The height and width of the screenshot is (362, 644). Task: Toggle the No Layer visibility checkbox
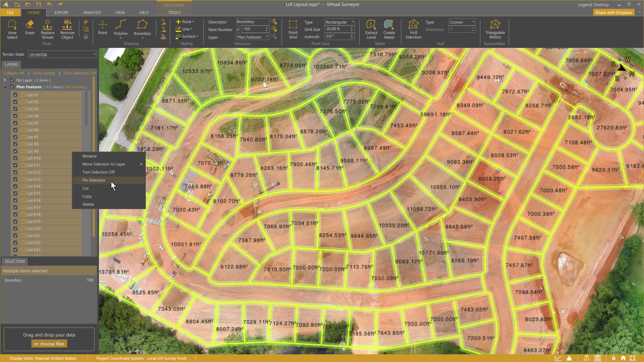(12, 80)
